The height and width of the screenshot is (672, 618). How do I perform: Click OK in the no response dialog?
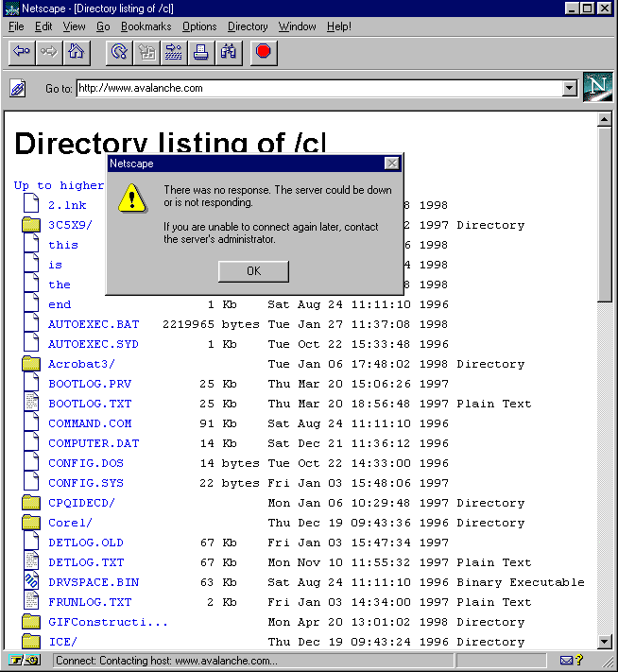coord(253,271)
